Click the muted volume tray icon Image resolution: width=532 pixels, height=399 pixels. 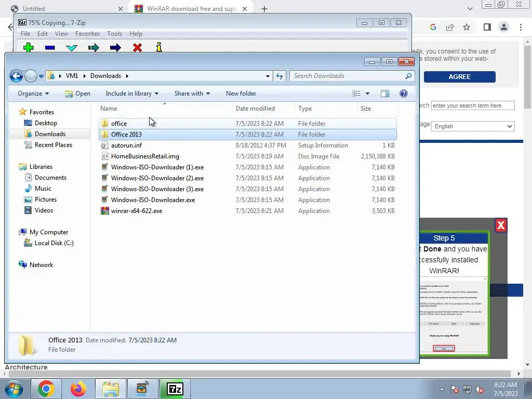(480, 390)
